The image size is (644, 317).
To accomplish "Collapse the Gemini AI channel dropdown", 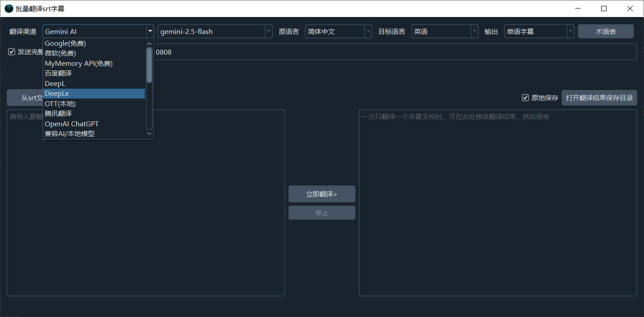I will (x=150, y=32).
